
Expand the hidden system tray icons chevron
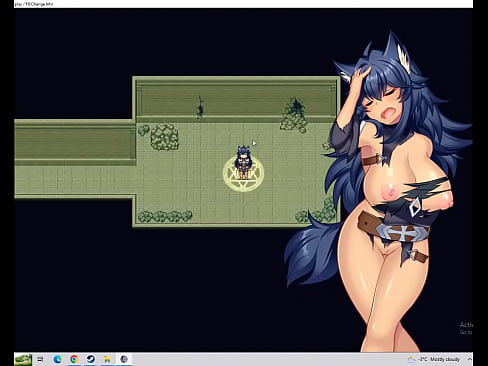[x=469, y=359]
